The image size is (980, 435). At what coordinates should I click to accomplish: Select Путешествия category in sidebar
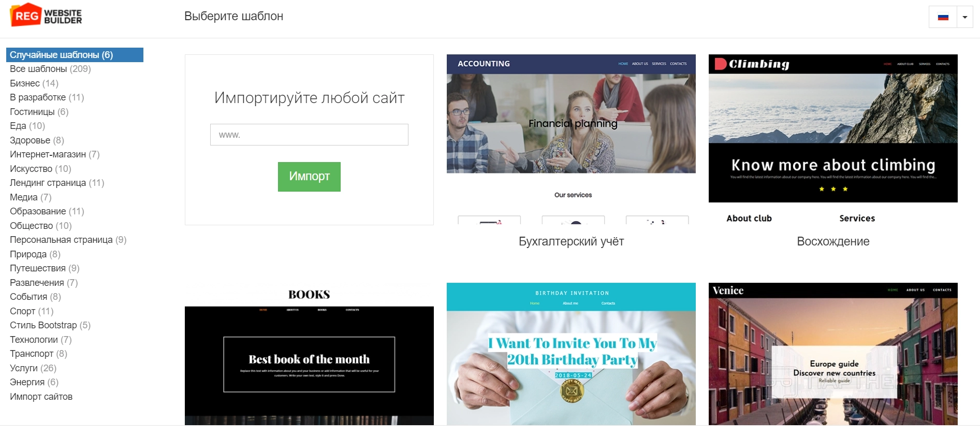45,268
